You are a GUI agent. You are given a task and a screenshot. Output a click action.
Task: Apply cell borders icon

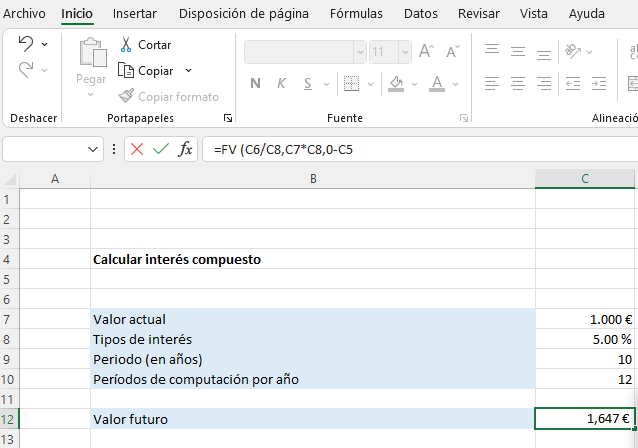tap(351, 84)
